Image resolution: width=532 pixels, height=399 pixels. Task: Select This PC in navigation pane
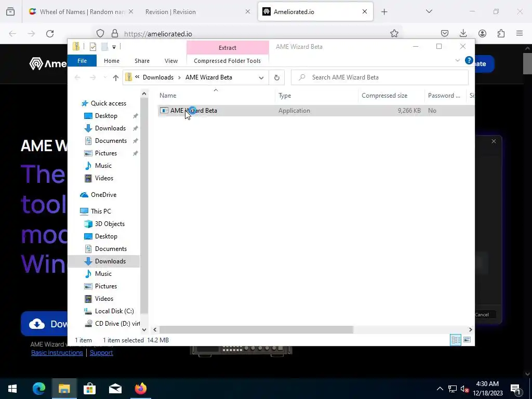(x=101, y=211)
